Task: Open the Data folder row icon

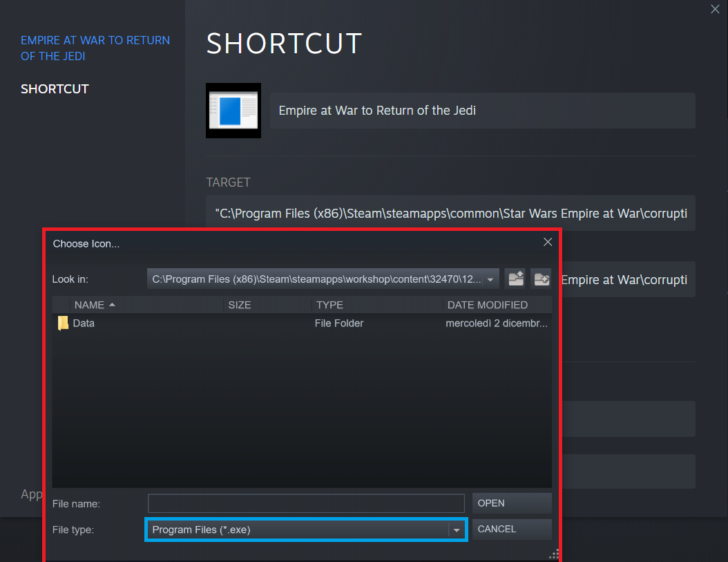Action: pos(63,323)
